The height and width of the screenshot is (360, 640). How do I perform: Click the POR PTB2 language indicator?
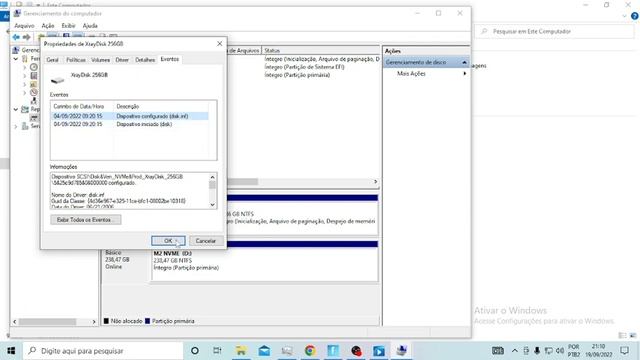(x=573, y=351)
